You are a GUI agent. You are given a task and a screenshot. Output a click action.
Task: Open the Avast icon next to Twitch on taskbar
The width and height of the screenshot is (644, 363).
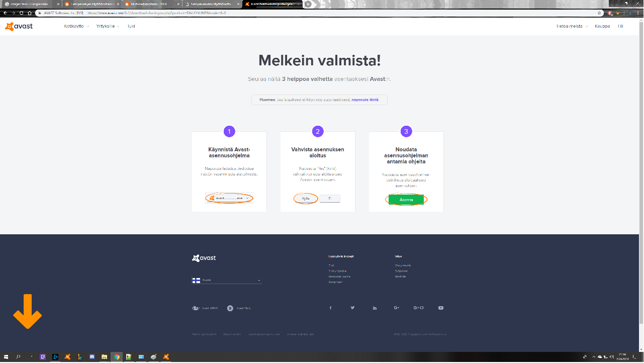point(67,357)
